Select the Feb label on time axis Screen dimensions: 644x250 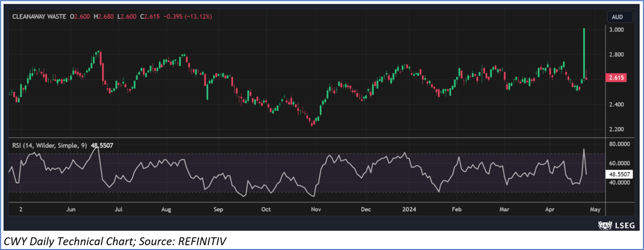456,209
